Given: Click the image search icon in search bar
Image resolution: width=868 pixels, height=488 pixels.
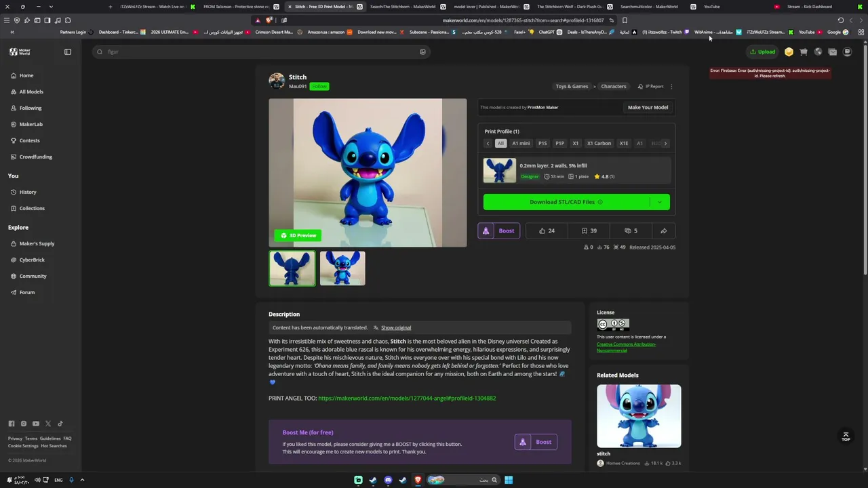Looking at the screenshot, I should pyautogui.click(x=422, y=52).
